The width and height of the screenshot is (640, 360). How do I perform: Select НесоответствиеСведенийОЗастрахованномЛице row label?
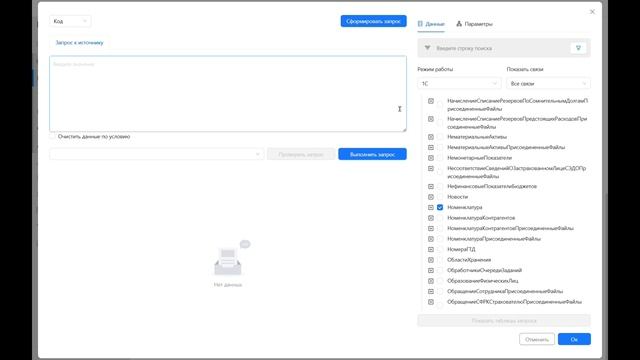pos(517,172)
